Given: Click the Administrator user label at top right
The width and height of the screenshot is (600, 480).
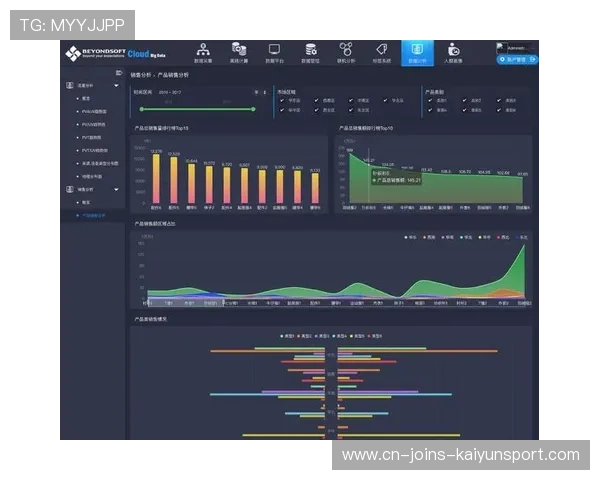Looking at the screenshot, I should pyautogui.click(x=518, y=47).
